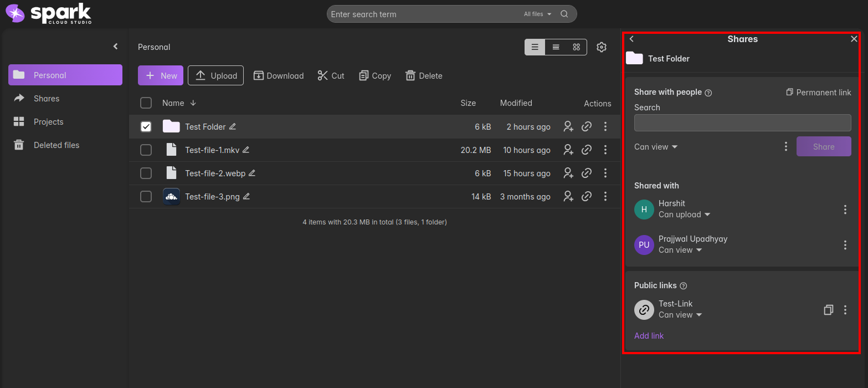The height and width of the screenshot is (388, 868).
Task: Click the Upload button
Action: tap(215, 75)
